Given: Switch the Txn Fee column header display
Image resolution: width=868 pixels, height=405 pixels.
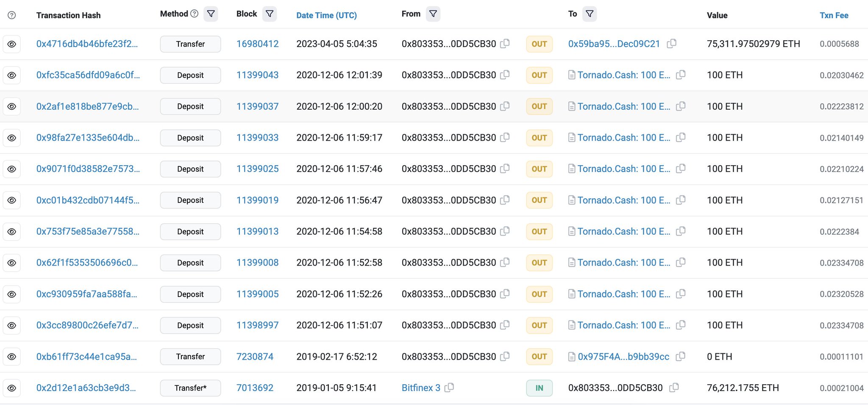Looking at the screenshot, I should pos(834,15).
